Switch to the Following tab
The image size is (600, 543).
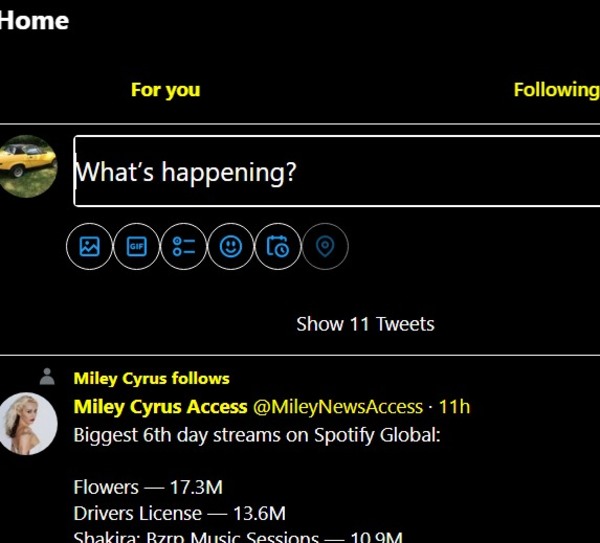click(555, 90)
